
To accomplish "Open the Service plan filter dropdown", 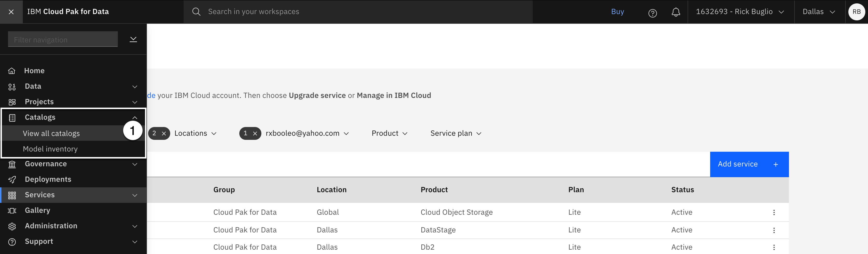I will pos(456,133).
